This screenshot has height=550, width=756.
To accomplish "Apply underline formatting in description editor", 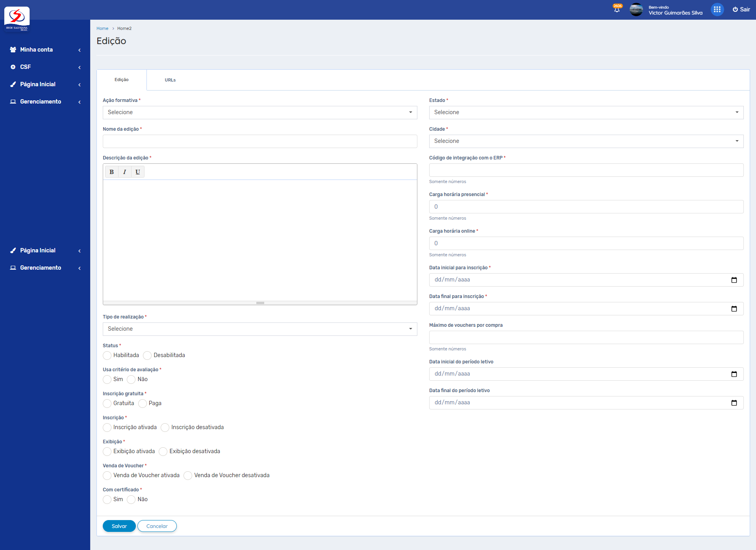I will pos(137,172).
